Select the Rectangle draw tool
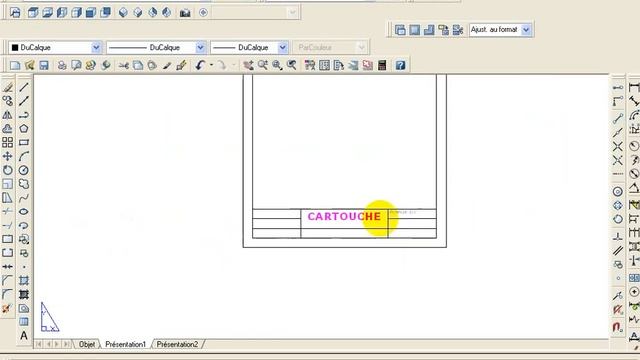640x360 pixels. (x=24, y=142)
